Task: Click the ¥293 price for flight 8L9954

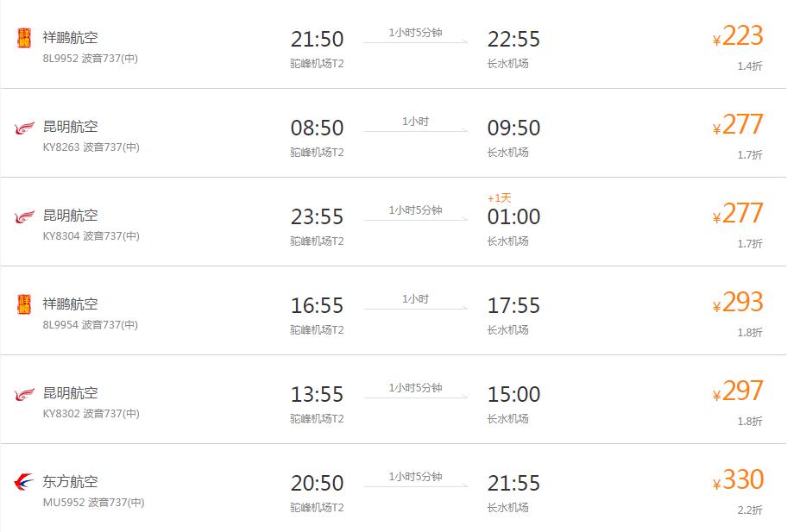Action: coord(741,303)
